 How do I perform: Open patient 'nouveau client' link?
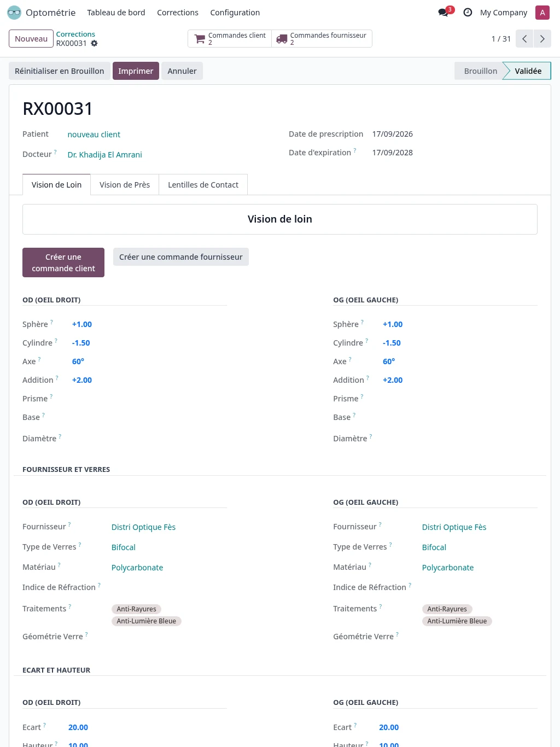click(94, 135)
